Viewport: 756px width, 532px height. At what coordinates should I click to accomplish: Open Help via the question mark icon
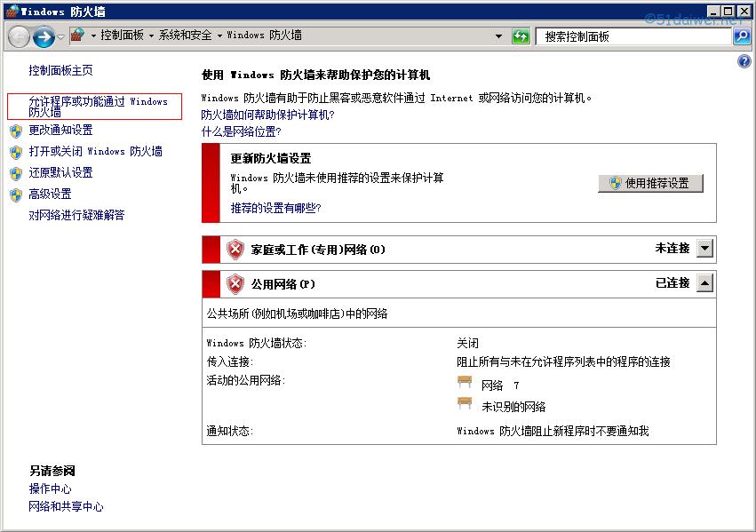pos(743,60)
